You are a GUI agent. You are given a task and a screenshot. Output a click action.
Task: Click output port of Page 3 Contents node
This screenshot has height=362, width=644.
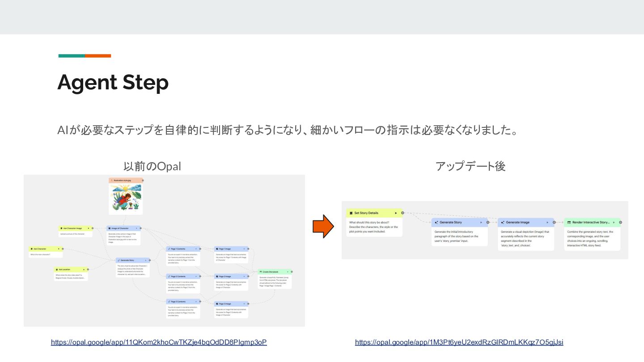[x=200, y=302]
